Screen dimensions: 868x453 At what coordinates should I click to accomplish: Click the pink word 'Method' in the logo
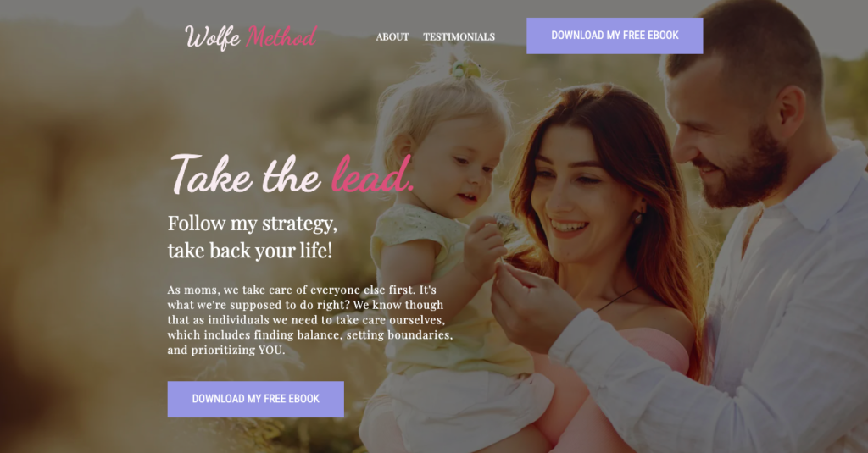pos(281,37)
